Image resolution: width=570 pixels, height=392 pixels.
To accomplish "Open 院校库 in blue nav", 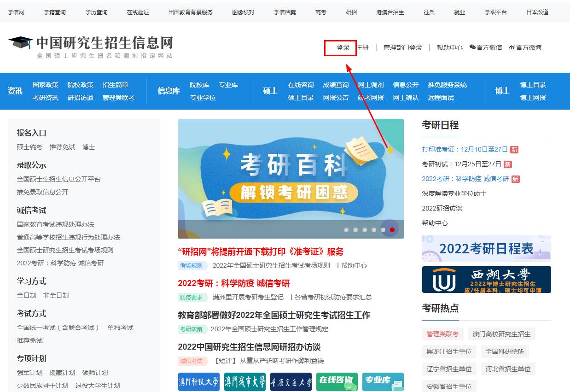I will coord(200,85).
